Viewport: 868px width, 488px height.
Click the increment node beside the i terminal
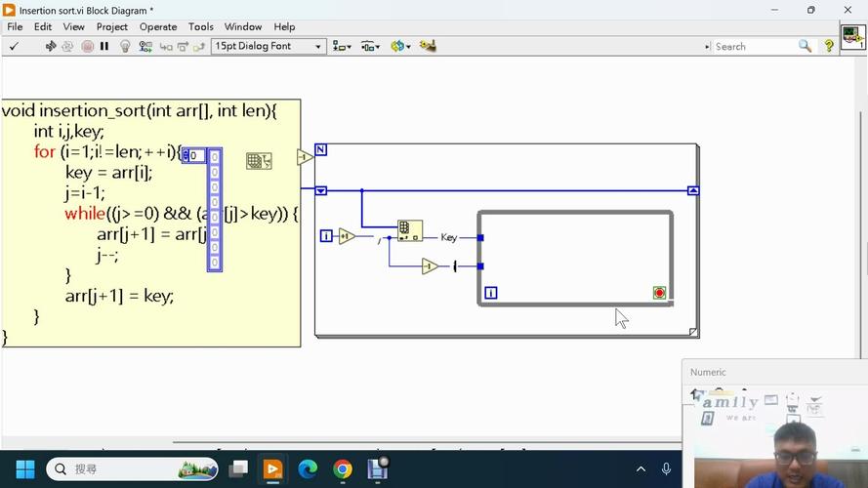pos(347,236)
